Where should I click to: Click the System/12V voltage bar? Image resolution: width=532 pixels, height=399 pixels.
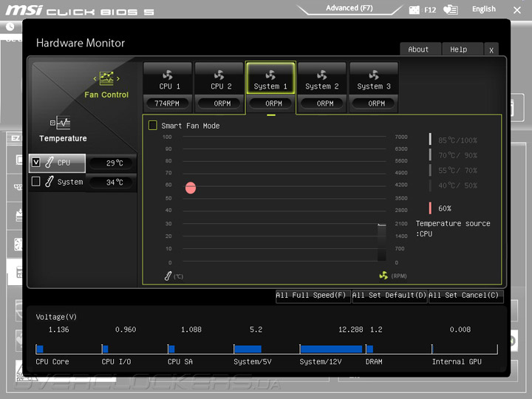coord(331,349)
